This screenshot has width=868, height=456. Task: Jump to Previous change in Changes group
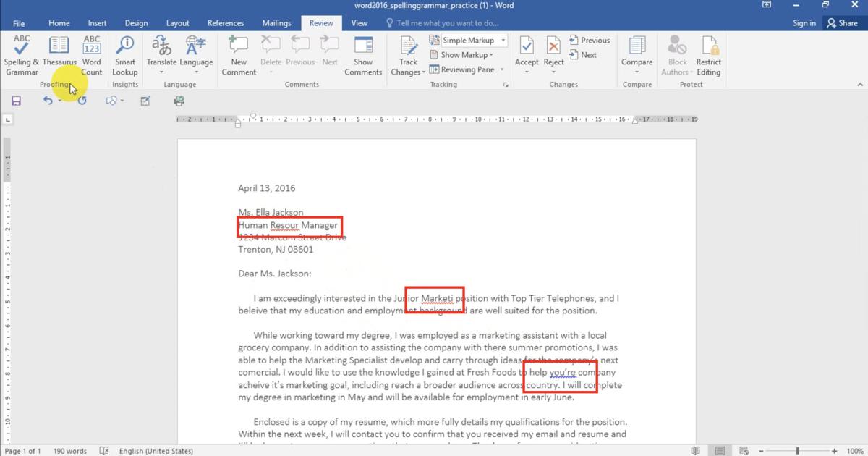(590, 41)
